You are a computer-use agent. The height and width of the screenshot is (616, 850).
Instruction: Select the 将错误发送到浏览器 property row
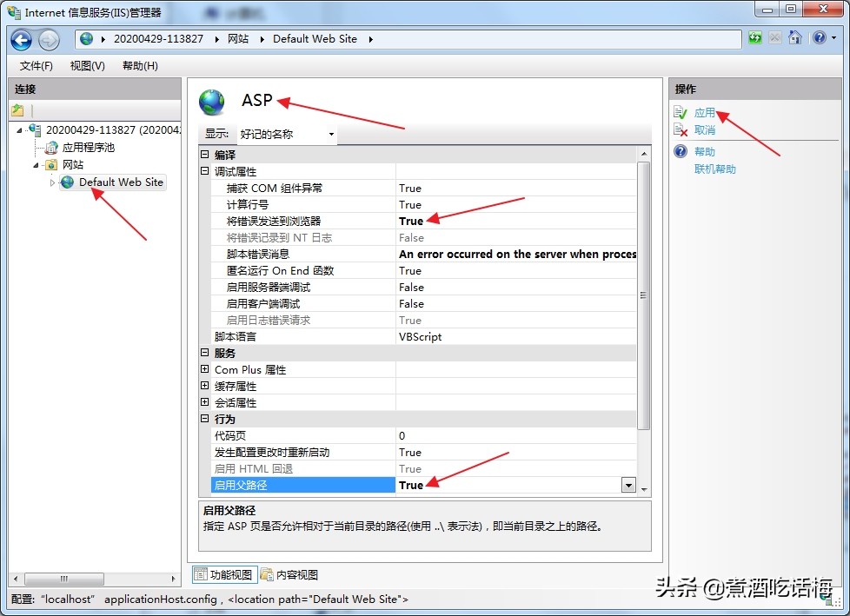(423, 221)
